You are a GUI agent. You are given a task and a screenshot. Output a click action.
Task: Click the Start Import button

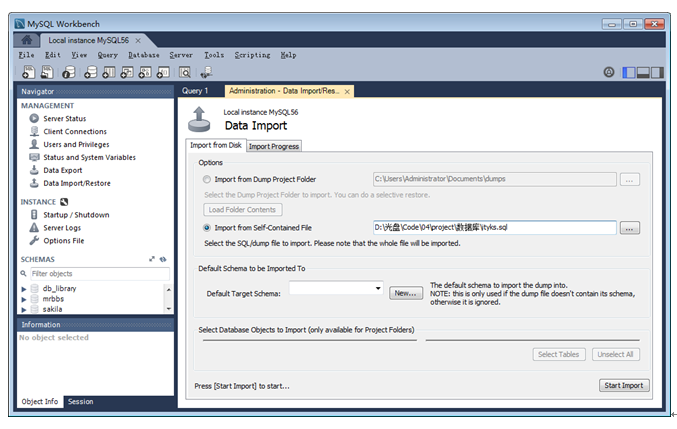click(x=624, y=385)
